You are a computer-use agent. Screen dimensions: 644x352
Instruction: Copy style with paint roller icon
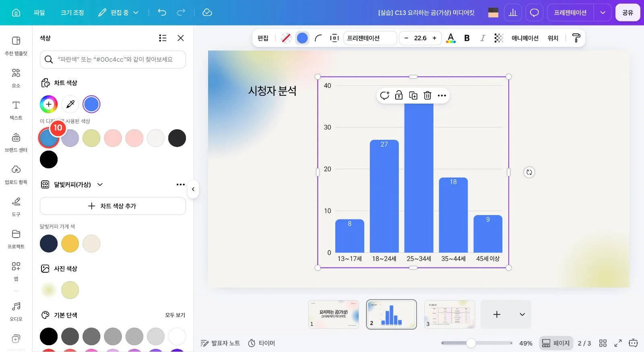(576, 38)
